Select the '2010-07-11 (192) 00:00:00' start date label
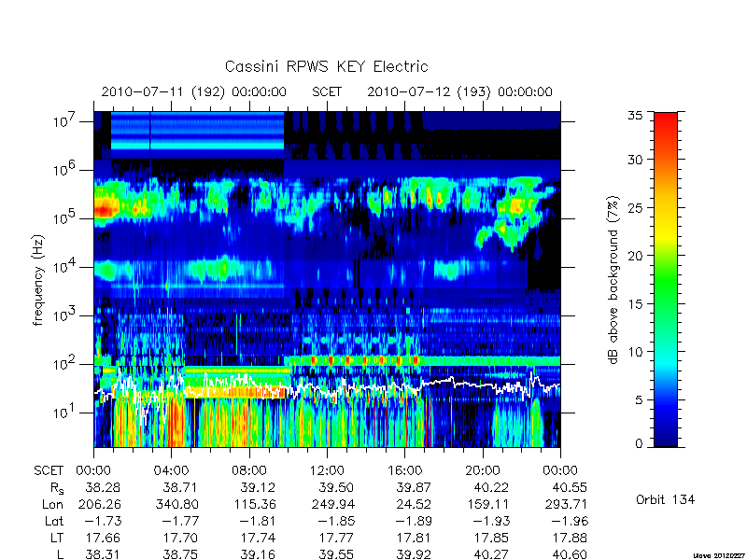This screenshot has width=747, height=560. [193, 91]
